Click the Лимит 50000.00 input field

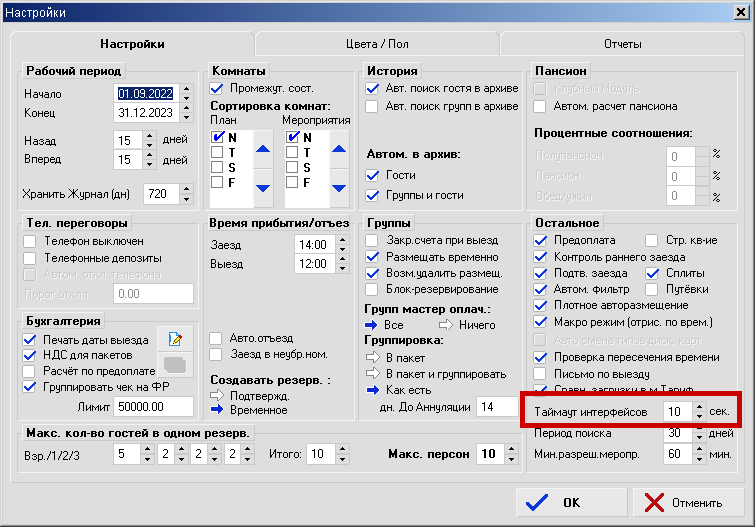click(152, 406)
